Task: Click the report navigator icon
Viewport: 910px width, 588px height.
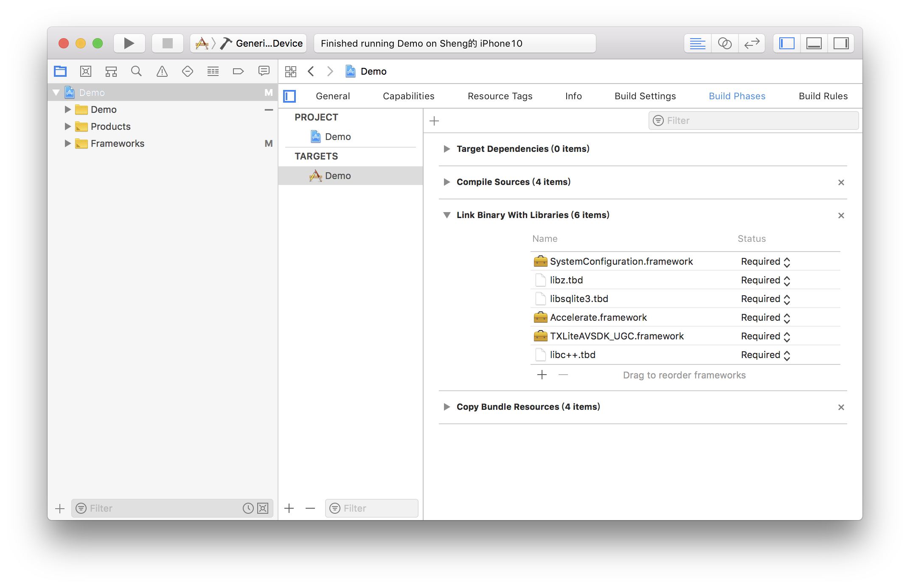Action: [x=264, y=72]
